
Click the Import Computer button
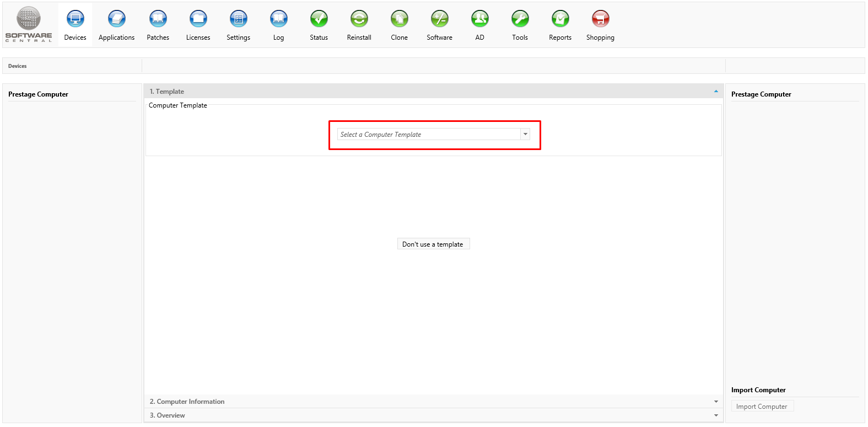click(762, 407)
